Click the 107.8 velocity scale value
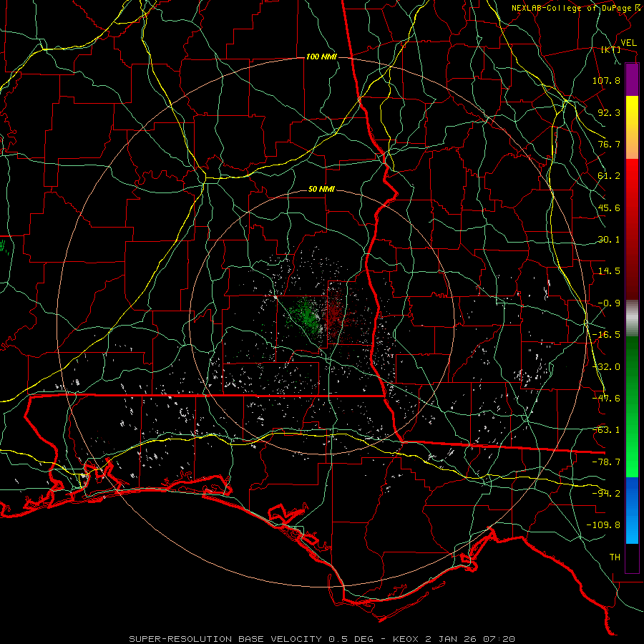644x644 pixels. click(x=606, y=80)
